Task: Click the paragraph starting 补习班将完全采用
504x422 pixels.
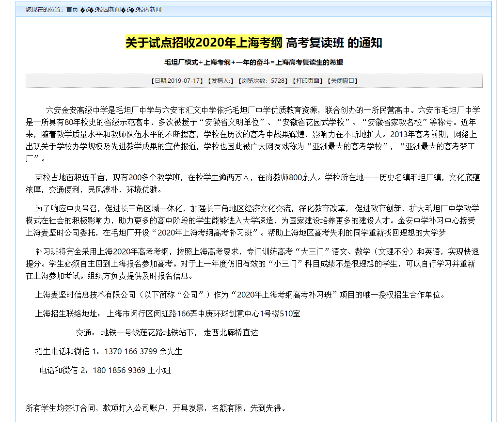Action: click(x=252, y=264)
